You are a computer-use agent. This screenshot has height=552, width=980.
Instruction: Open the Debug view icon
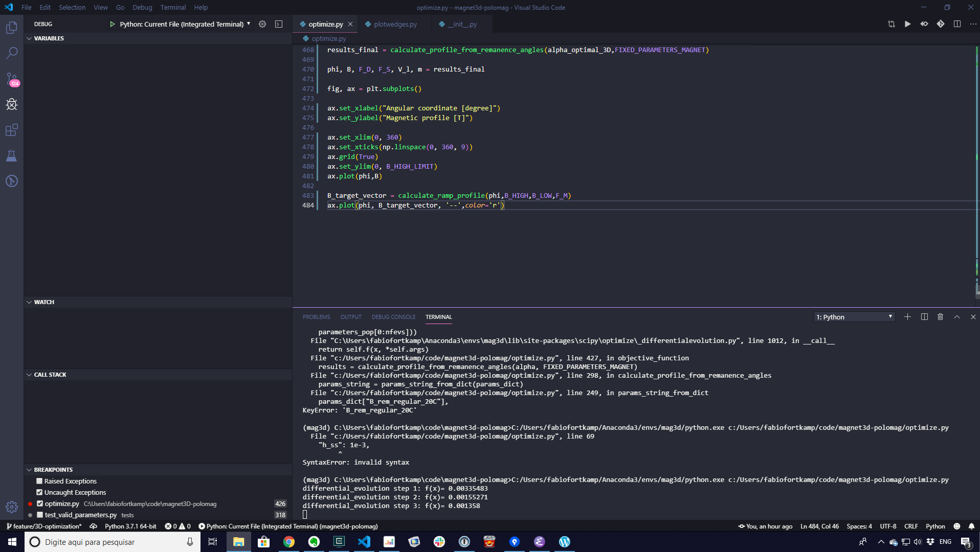(12, 105)
